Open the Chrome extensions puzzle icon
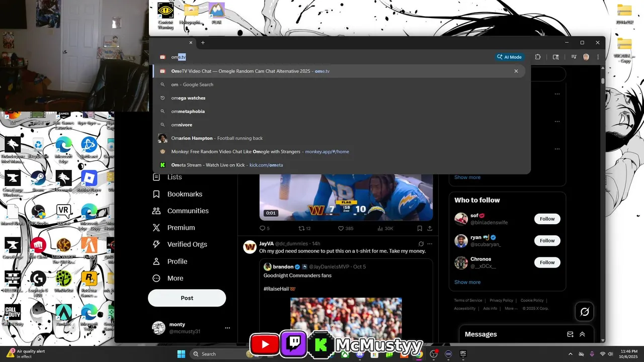644x362 pixels. (x=538, y=57)
